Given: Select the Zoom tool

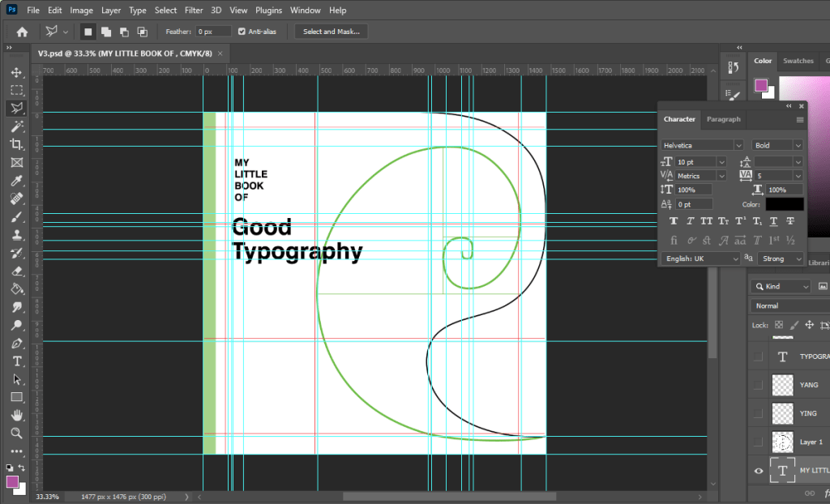Looking at the screenshot, I should (x=16, y=433).
